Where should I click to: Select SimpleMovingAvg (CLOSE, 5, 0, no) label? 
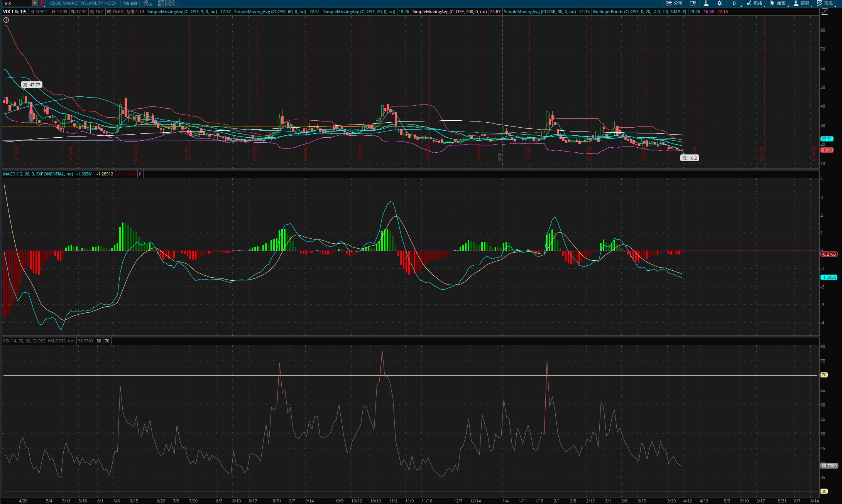coord(182,12)
